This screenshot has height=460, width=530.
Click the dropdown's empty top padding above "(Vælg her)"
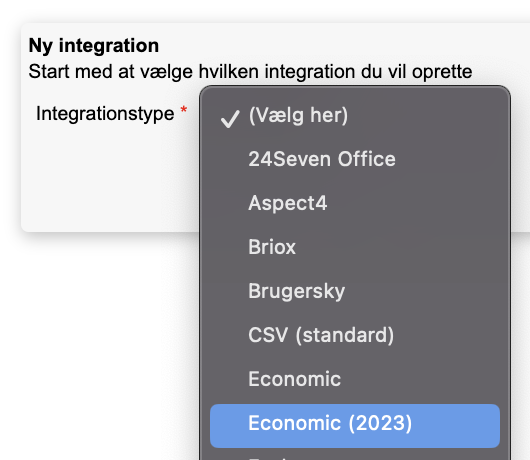click(355, 90)
